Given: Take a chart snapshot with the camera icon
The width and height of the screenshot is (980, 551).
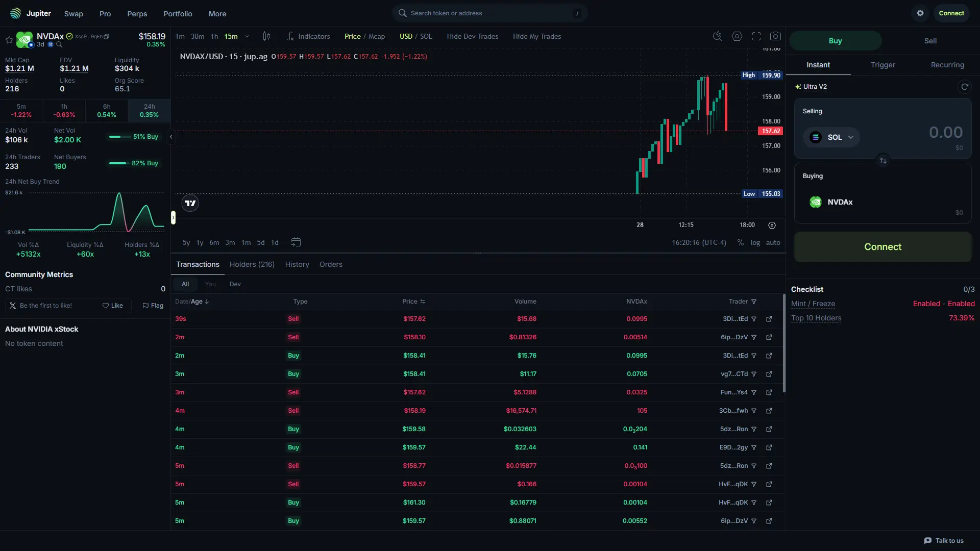Looking at the screenshot, I should 775,36.
